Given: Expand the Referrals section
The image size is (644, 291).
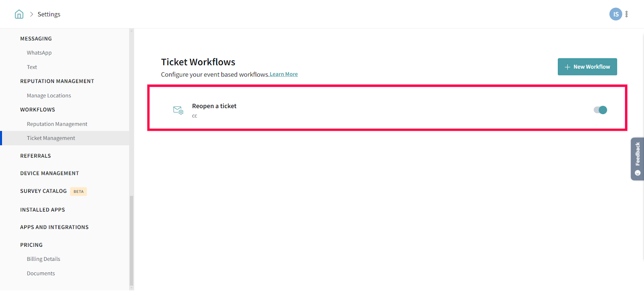Looking at the screenshot, I should [x=35, y=156].
